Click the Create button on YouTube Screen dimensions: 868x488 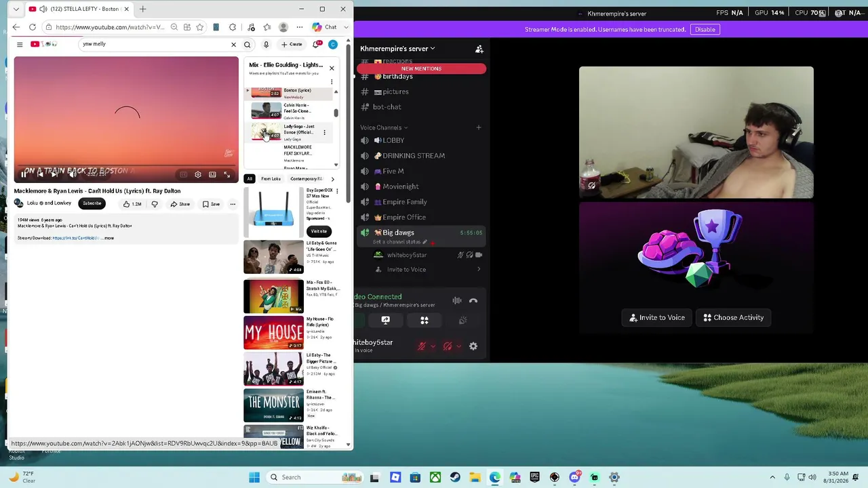tap(292, 45)
